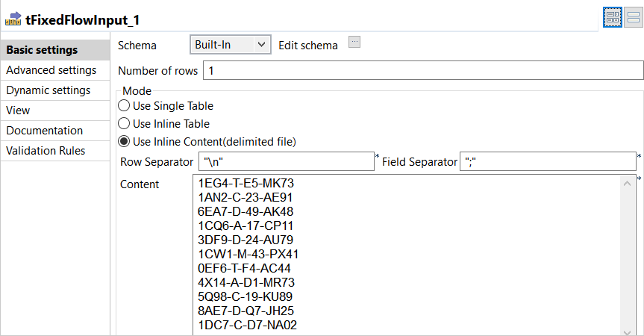Select the Use Inline Table mode

point(124,124)
